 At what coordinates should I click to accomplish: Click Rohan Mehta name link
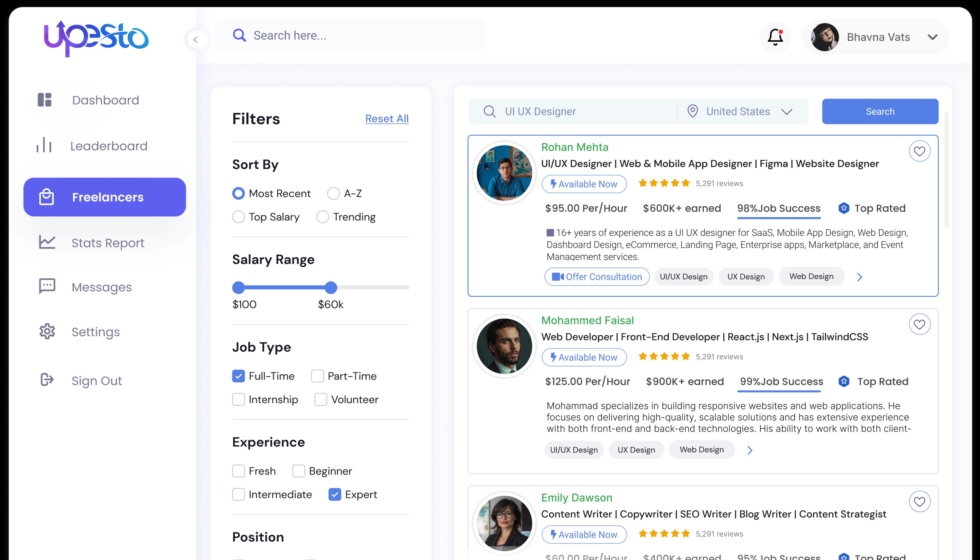575,147
